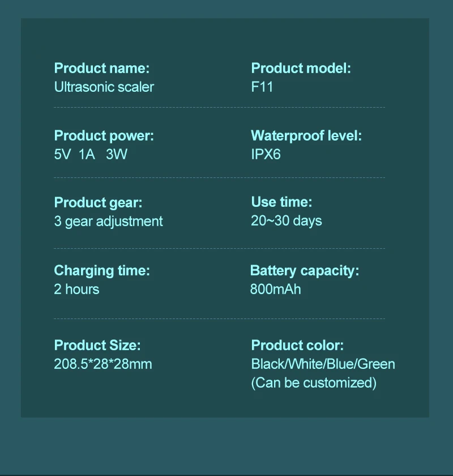Viewport: 453px width, 476px height.
Task: Click the 'Product Size:' heading
Action: (x=97, y=345)
